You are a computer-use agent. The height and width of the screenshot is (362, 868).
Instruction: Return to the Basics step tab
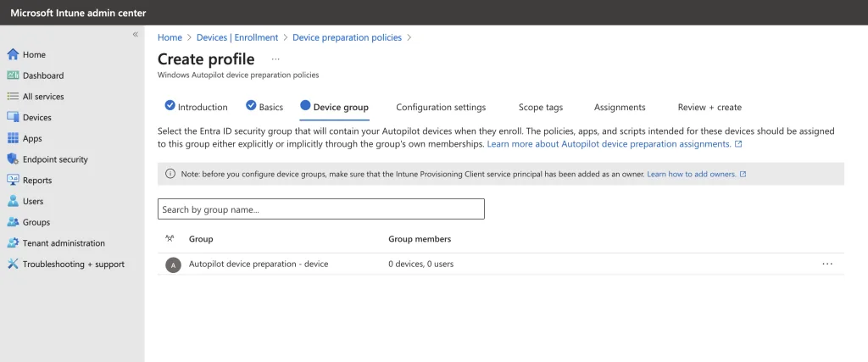click(264, 107)
